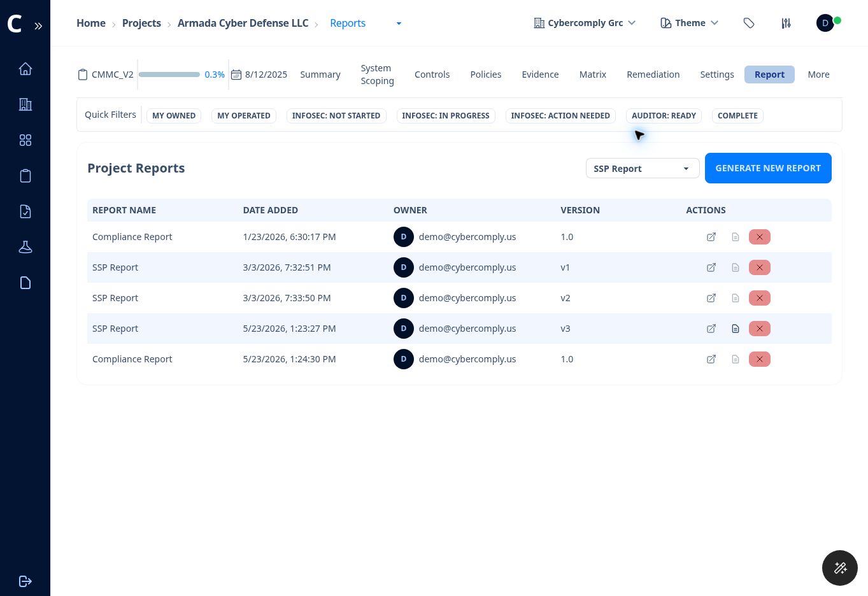The image size is (868, 596).
Task: Click the Reports breadcrumb link
Action: tap(348, 23)
